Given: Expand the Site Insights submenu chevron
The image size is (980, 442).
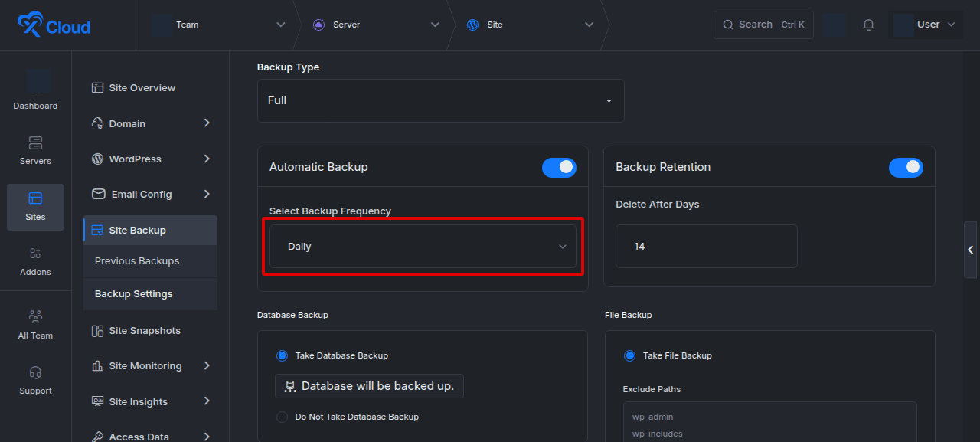Looking at the screenshot, I should (x=207, y=401).
